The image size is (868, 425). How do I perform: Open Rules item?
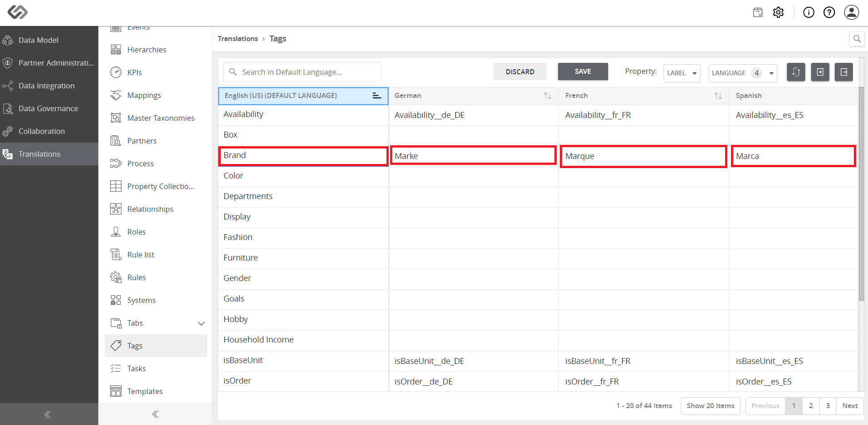[156, 277]
